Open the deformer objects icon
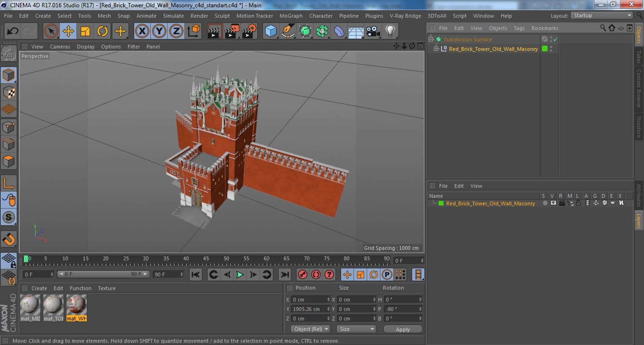644x345 pixels. point(339,31)
